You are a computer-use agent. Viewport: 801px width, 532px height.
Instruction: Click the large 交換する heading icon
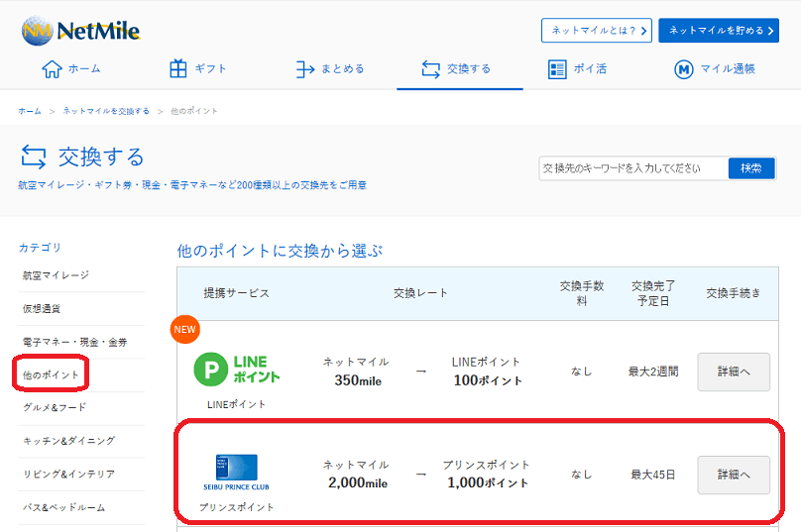click(34, 157)
